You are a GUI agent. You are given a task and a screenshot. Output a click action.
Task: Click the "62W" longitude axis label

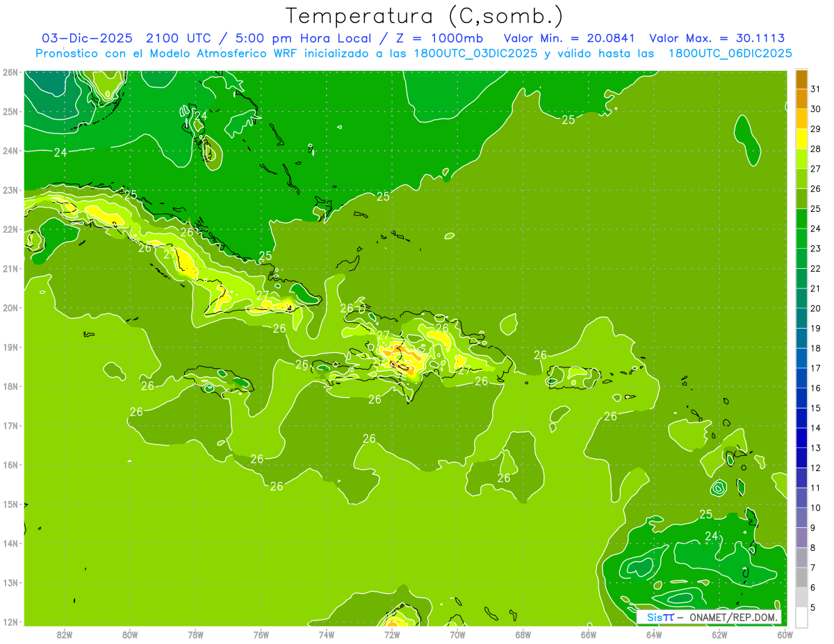point(719,634)
